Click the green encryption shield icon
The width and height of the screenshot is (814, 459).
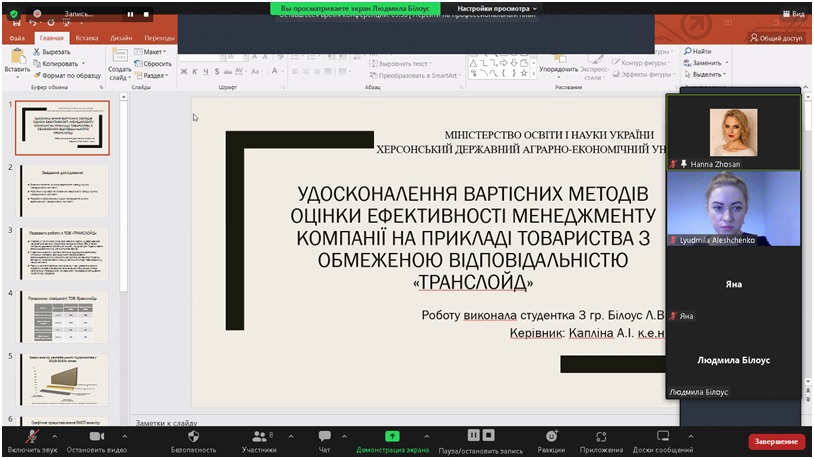pos(14,14)
